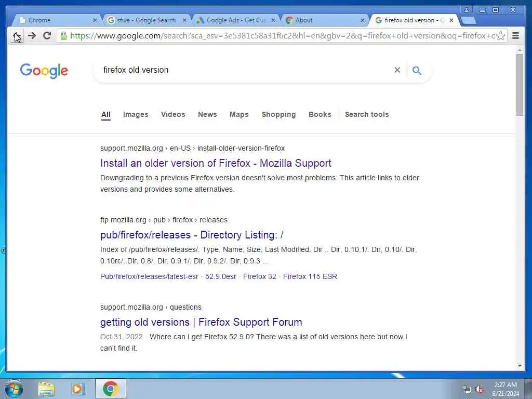532x399 pixels.
Task: Close the 'About' tab
Action: (362, 20)
